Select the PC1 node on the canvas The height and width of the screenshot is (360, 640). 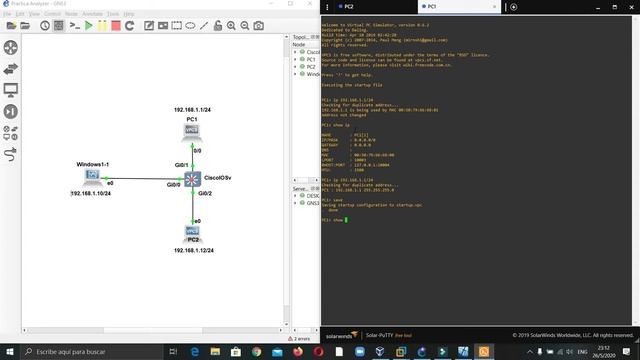tap(192, 132)
